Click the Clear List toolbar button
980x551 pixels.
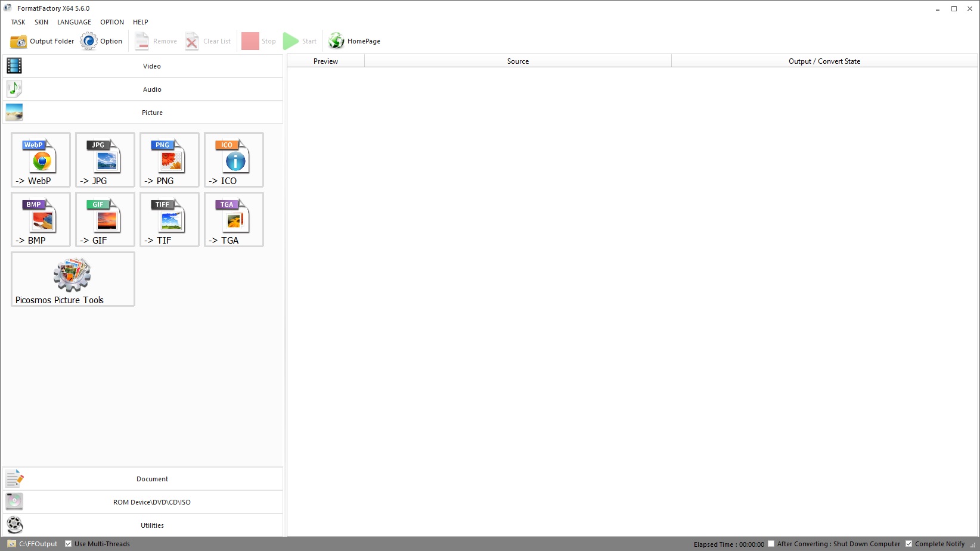(x=208, y=41)
